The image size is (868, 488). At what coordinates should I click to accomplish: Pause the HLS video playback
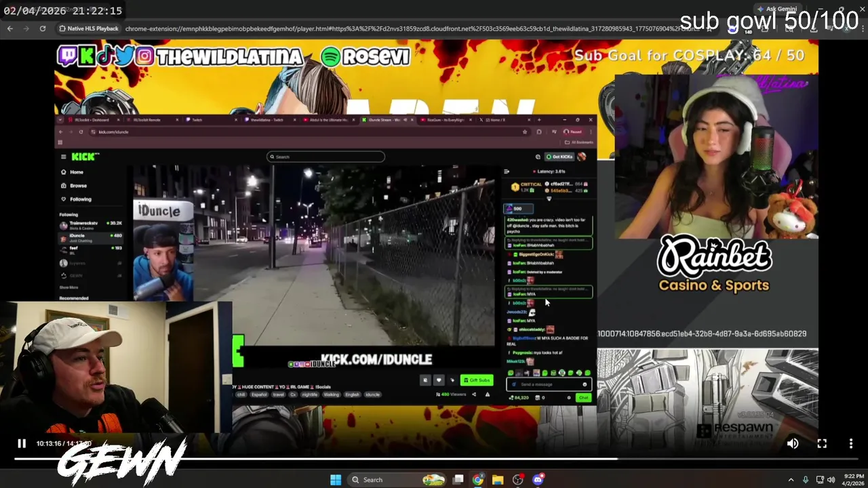point(22,443)
